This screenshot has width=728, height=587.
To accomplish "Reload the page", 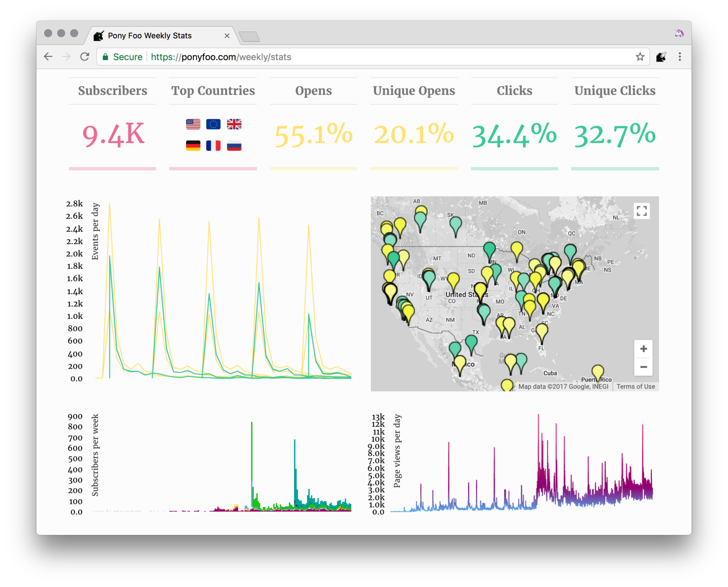I will coord(85,57).
